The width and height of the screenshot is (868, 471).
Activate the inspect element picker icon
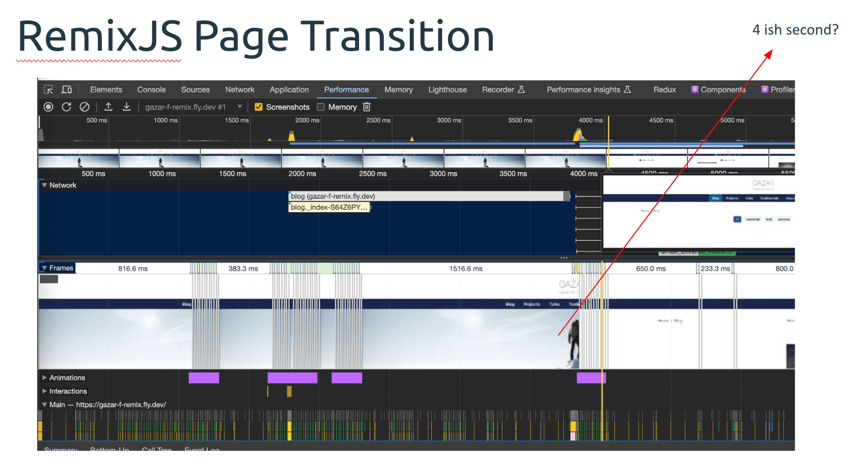[x=48, y=90]
